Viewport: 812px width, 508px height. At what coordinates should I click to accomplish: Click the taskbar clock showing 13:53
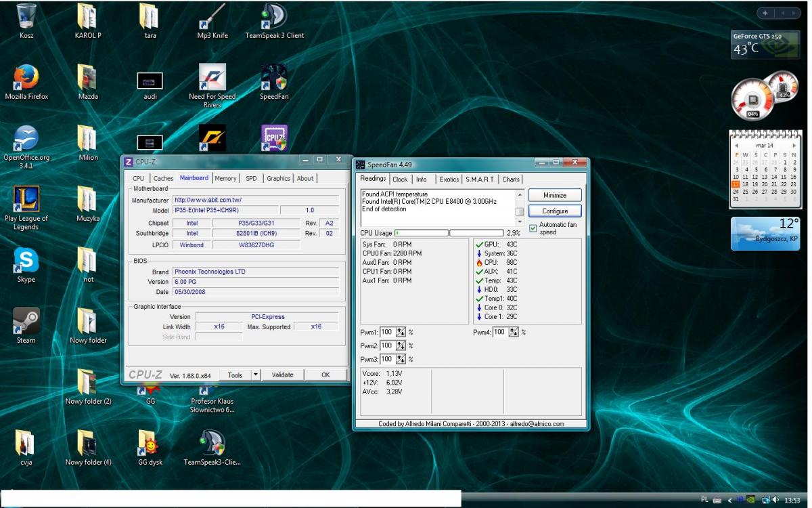click(792, 501)
